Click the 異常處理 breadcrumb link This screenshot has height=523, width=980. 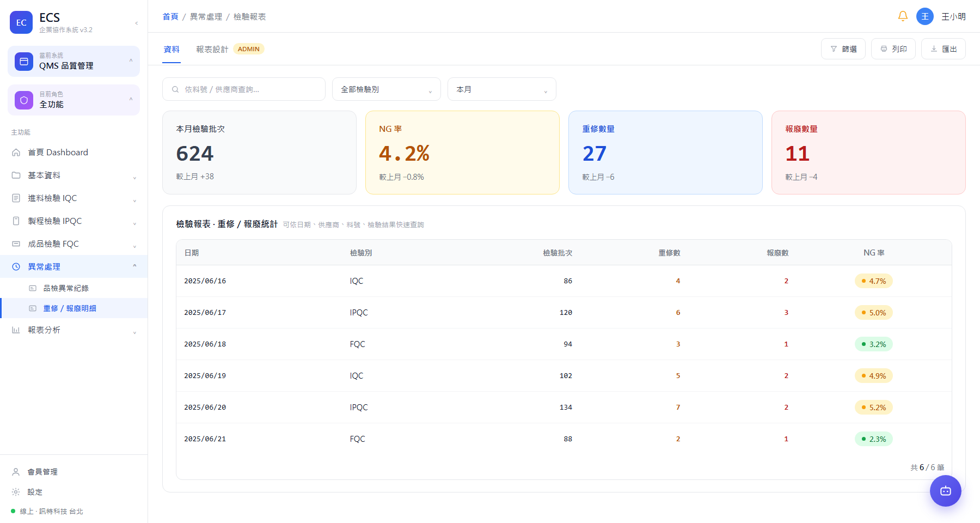206,17
